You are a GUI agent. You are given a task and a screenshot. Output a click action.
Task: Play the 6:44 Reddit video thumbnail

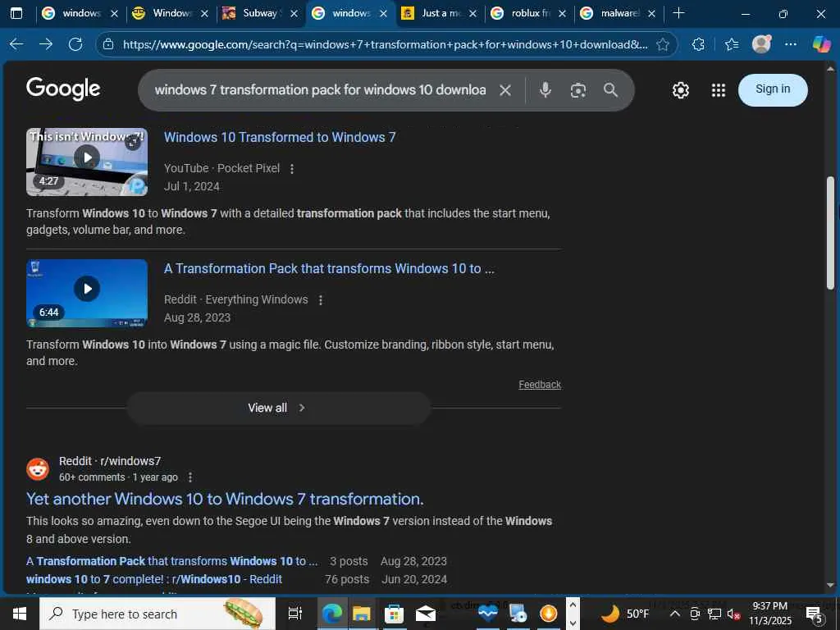point(87,293)
